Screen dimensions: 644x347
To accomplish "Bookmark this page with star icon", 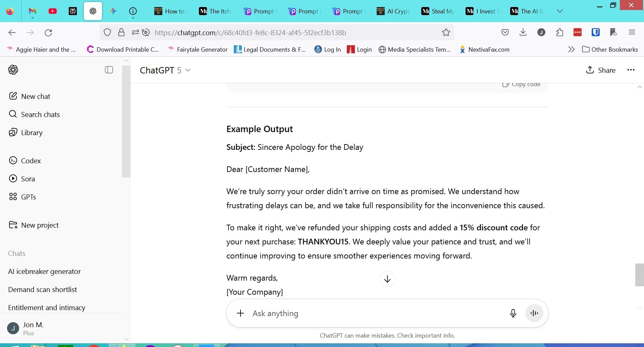I will [x=446, y=33].
